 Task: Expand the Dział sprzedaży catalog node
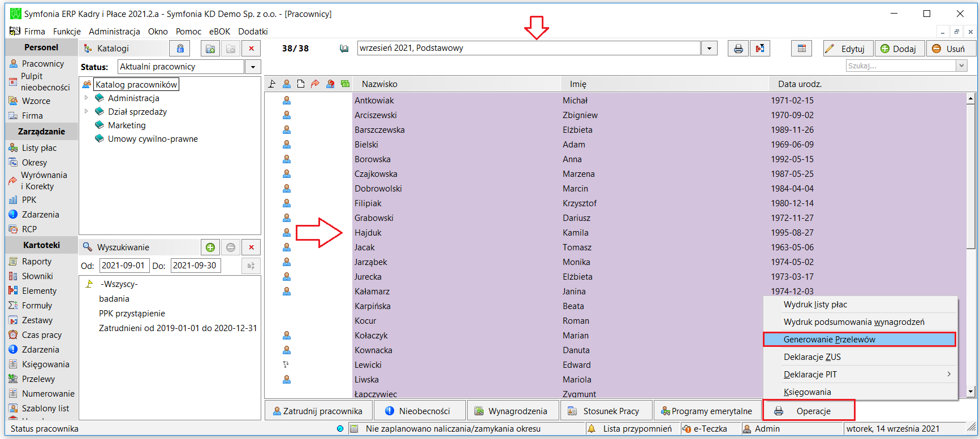87,111
